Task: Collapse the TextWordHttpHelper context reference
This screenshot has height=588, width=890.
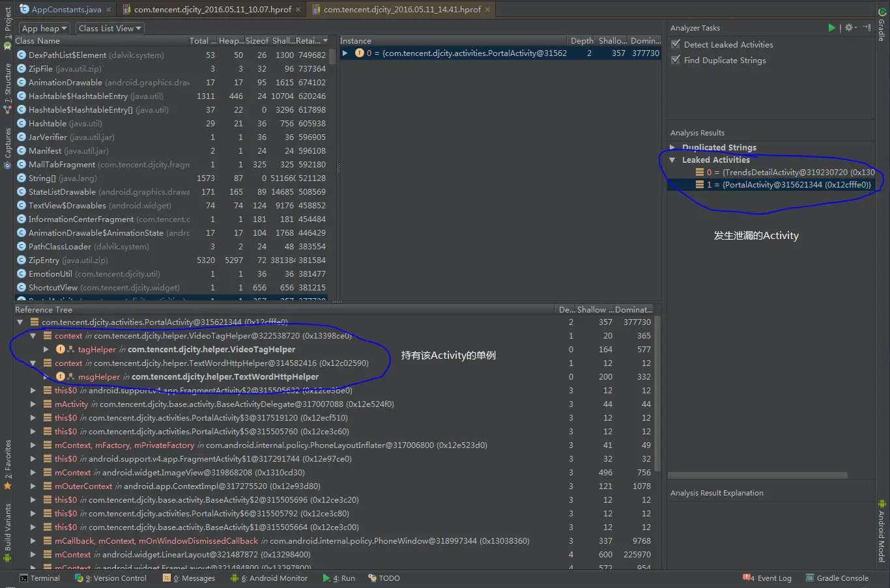Action: pos(33,363)
